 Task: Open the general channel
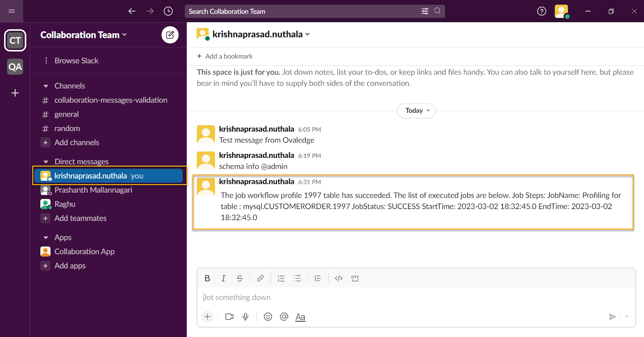tap(66, 114)
